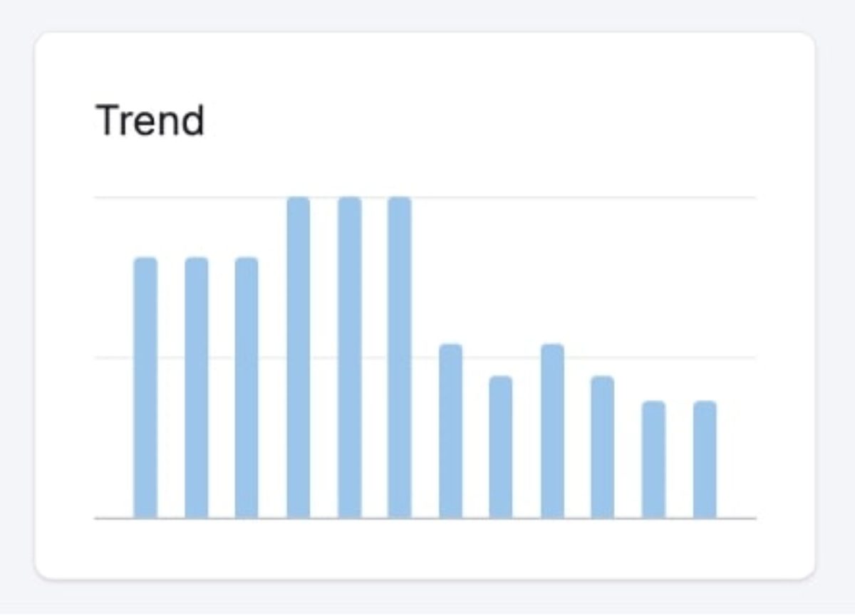855x616 pixels.
Task: Click the third bar in the chart
Action: coord(247,388)
